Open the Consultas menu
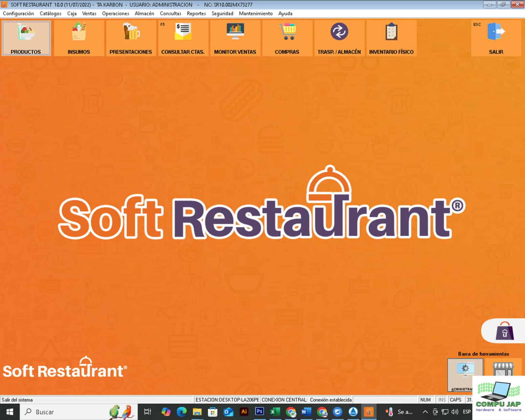Image resolution: width=525 pixels, height=420 pixels. (171, 13)
